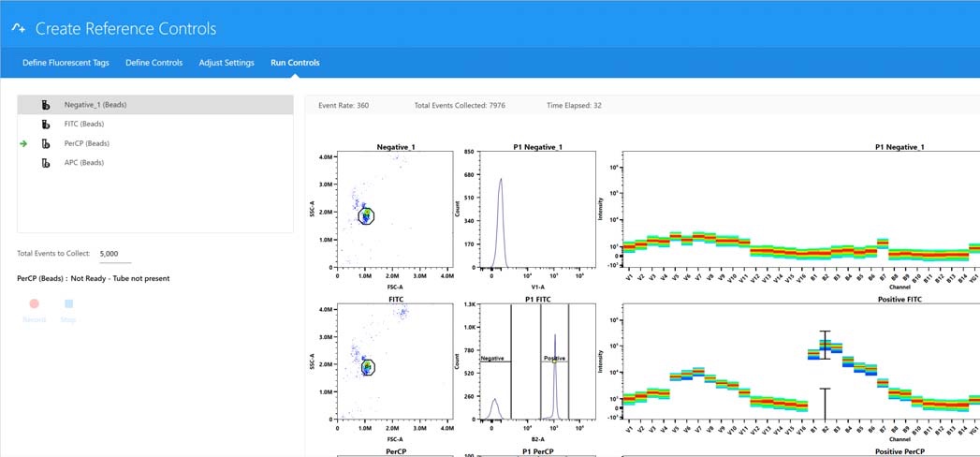The image size is (980, 457).
Task: Select the gate on FITC scatter plot
Action: (368, 367)
